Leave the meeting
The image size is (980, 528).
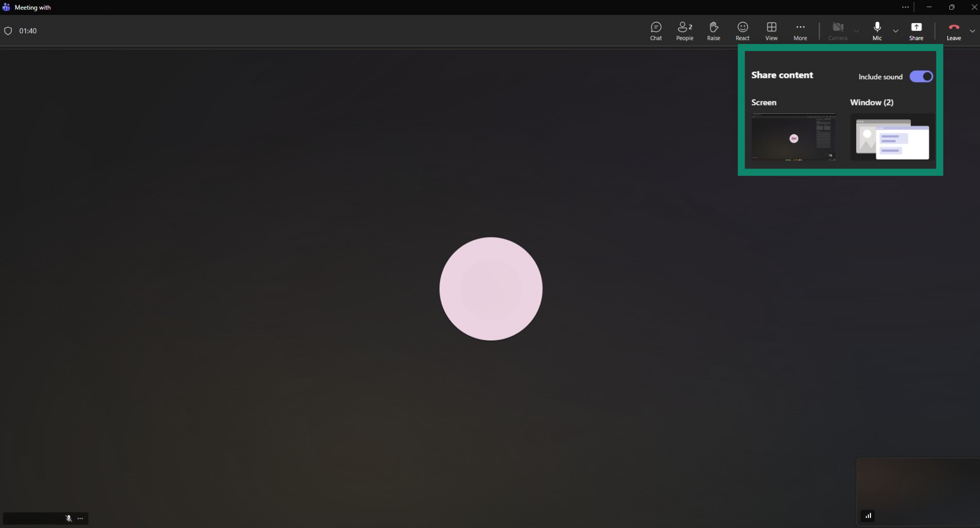pos(954,31)
